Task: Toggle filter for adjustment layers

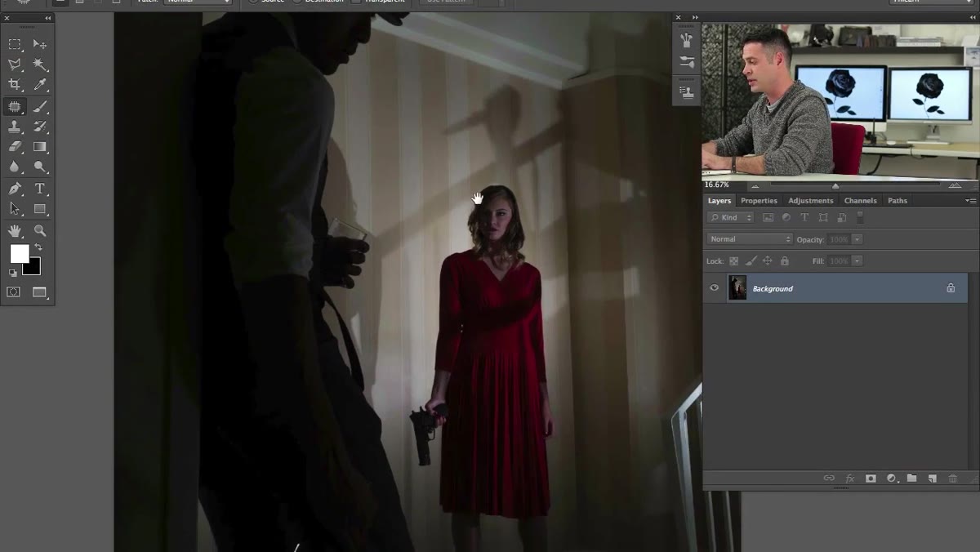Action: pyautogui.click(x=786, y=217)
